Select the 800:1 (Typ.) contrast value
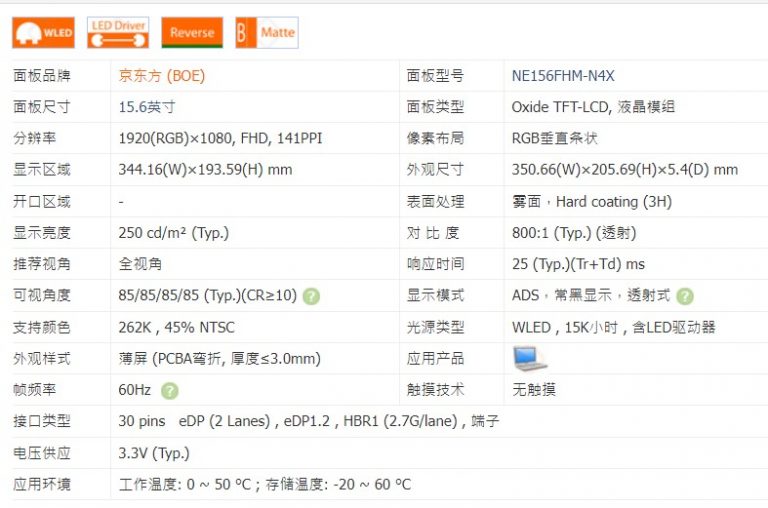 point(574,233)
